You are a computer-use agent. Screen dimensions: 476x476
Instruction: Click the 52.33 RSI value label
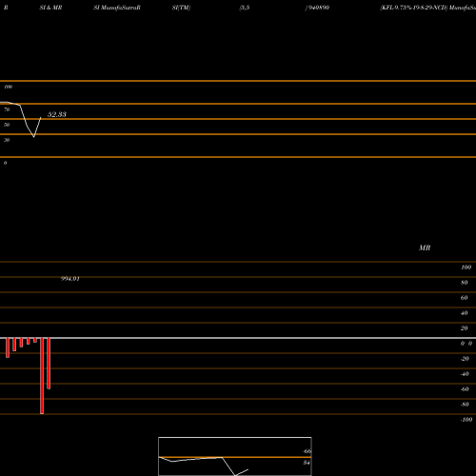[x=57, y=114]
